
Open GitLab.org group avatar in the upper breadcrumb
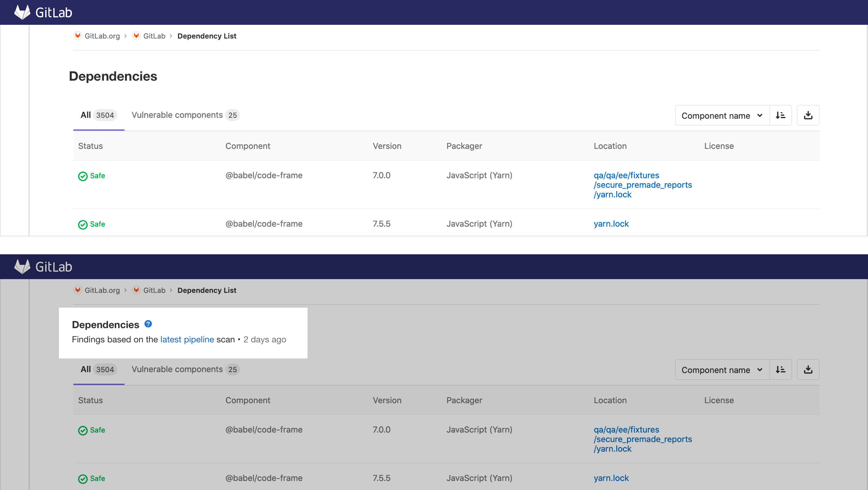[x=78, y=36]
